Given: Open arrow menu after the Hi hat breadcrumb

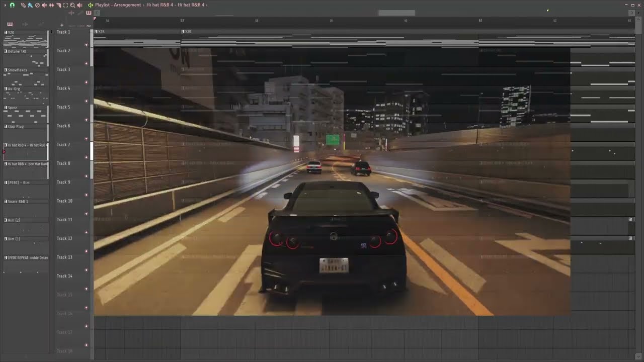Looking at the screenshot, I should pos(206,5).
